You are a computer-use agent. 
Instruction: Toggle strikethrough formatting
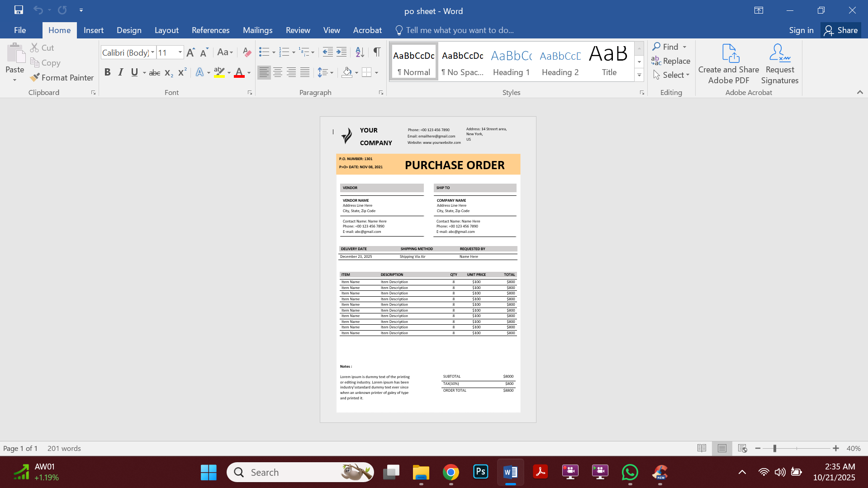pos(154,72)
